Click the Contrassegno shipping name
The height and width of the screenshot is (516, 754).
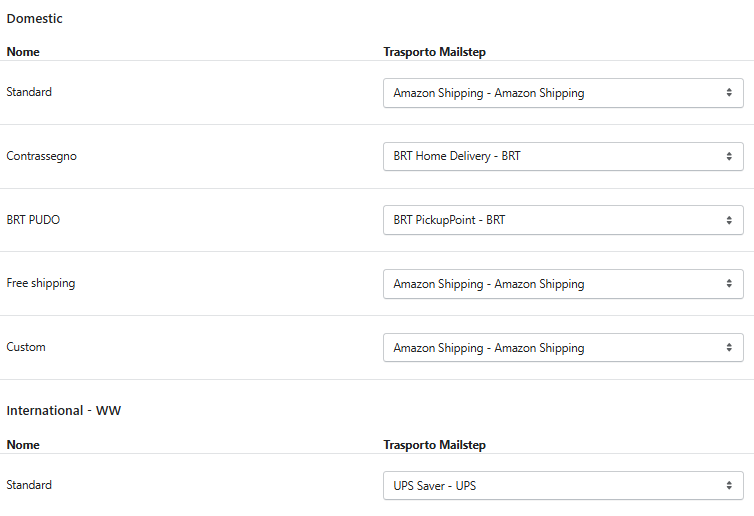click(41, 156)
